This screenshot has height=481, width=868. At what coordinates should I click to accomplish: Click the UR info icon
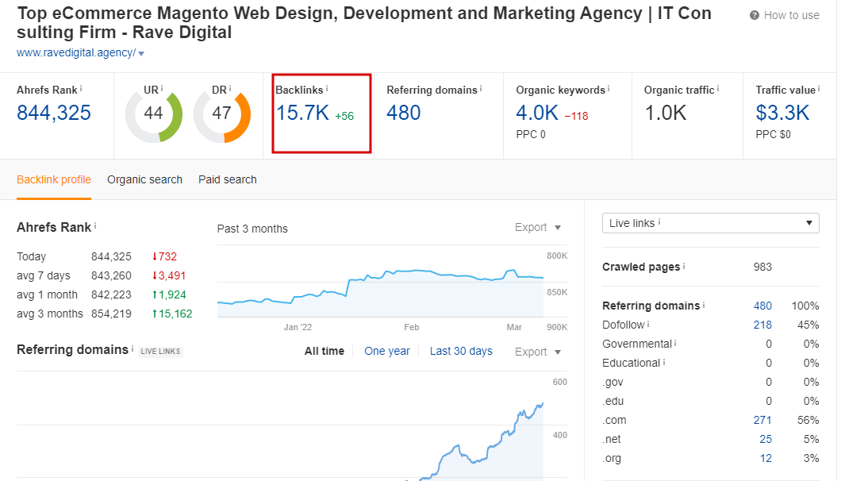tap(163, 87)
